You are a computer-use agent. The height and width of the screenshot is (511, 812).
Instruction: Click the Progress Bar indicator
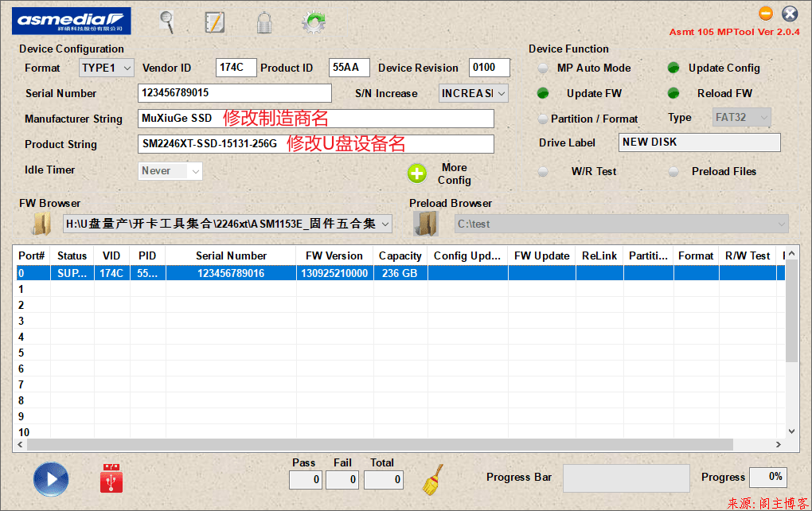(x=626, y=478)
